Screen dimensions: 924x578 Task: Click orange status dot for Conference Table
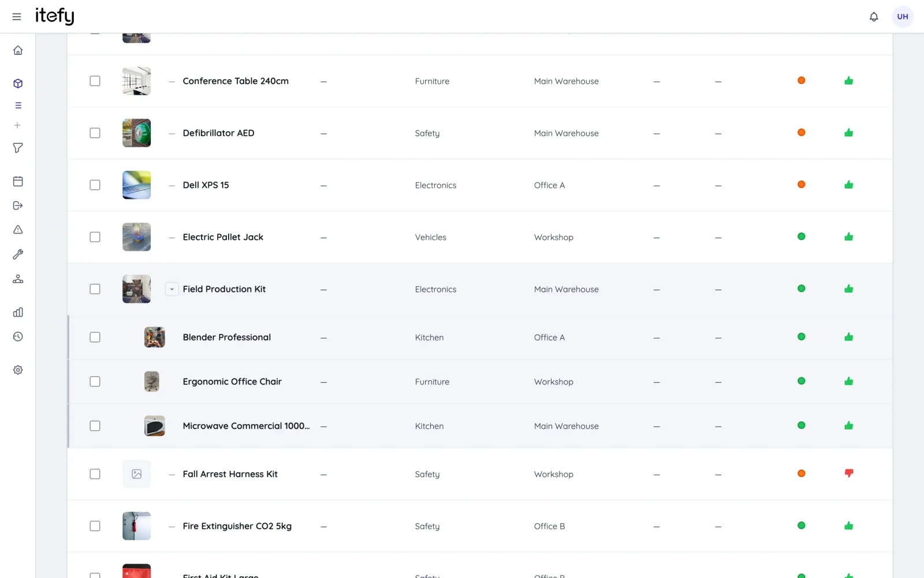(x=802, y=80)
